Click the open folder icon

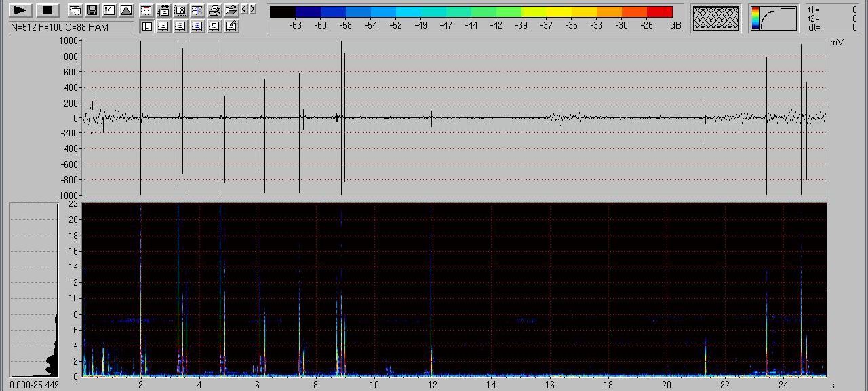click(x=231, y=10)
